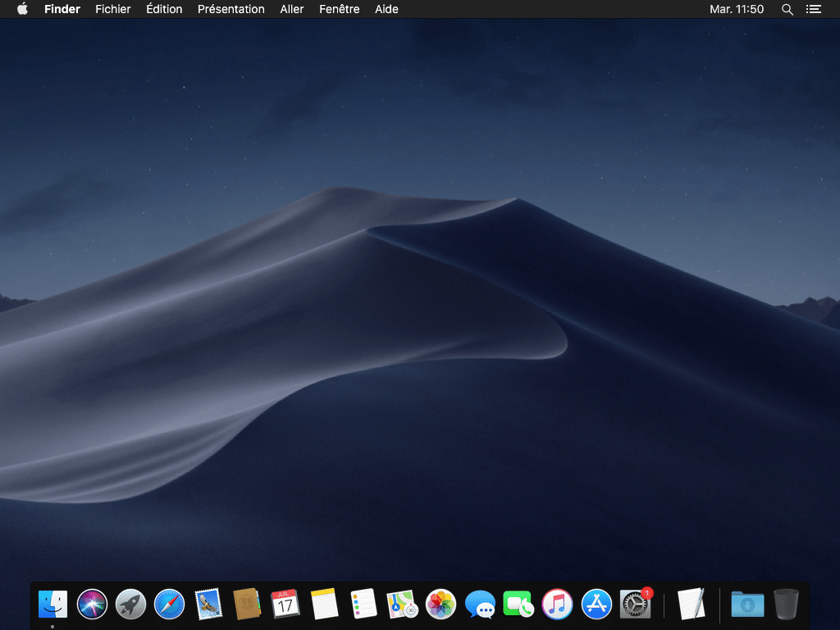Launch Safari compass icon
The width and height of the screenshot is (840, 630).
point(169,605)
